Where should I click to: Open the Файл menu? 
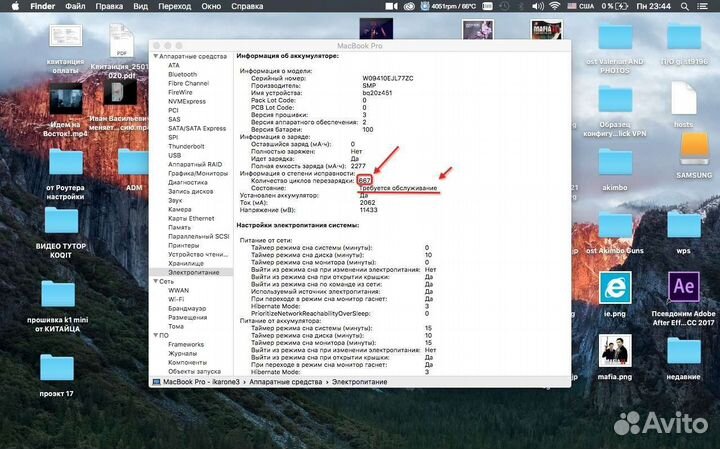pos(75,6)
